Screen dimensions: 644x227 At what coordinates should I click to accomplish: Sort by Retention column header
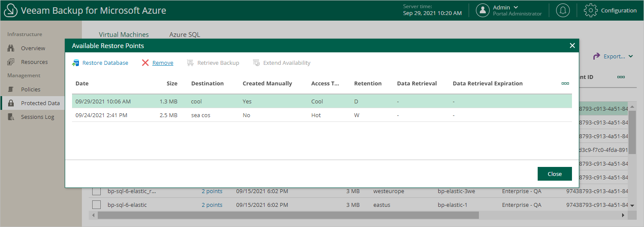tap(368, 83)
